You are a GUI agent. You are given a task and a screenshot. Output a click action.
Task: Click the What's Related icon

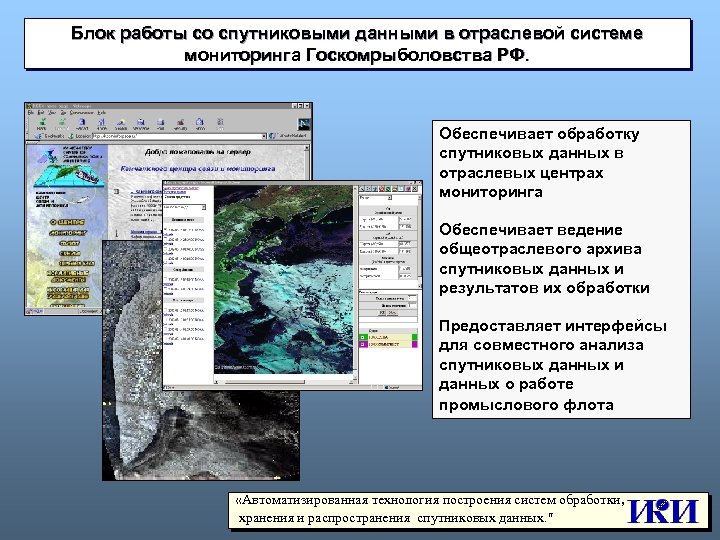coord(273,136)
